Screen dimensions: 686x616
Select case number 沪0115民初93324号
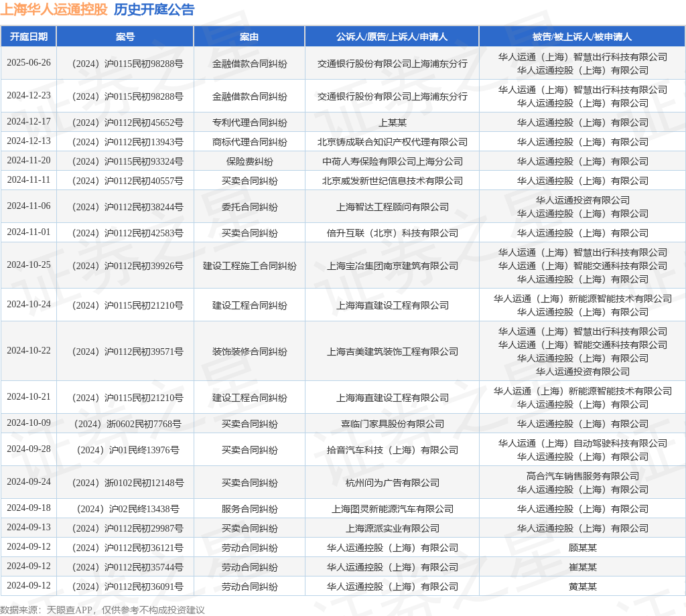(128, 162)
